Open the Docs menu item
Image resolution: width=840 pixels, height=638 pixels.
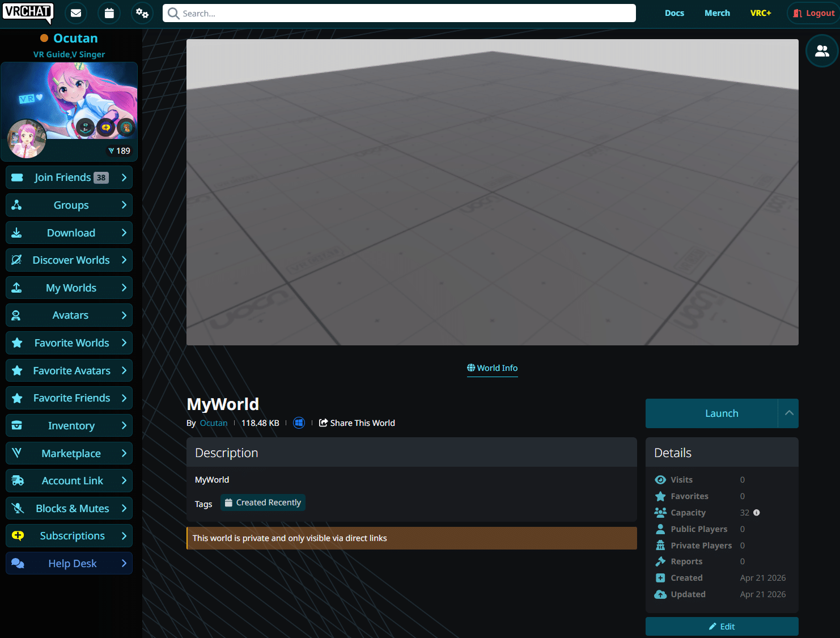pyautogui.click(x=674, y=13)
